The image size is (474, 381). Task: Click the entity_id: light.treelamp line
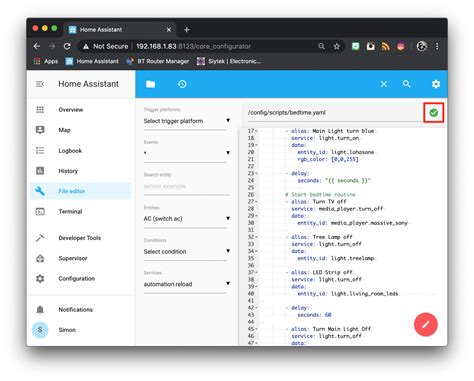(336, 258)
